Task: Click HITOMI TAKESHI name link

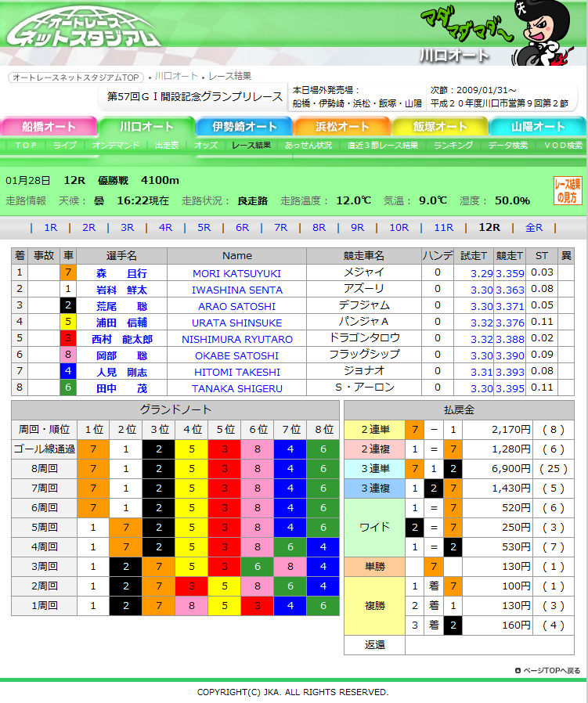Action: pyautogui.click(x=236, y=372)
